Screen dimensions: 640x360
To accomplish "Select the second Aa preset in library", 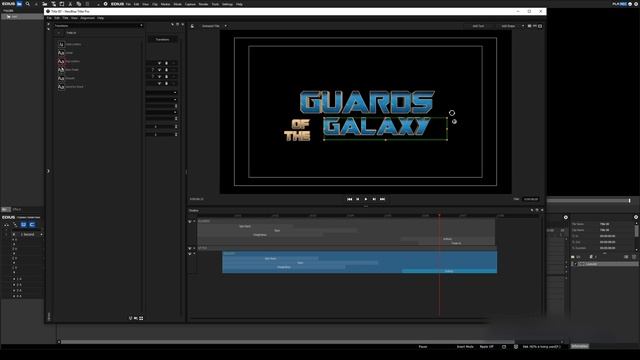I will 61,53.
